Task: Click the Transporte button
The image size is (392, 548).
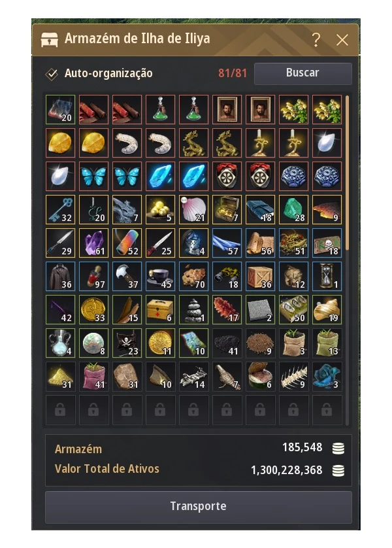Action: [198, 506]
